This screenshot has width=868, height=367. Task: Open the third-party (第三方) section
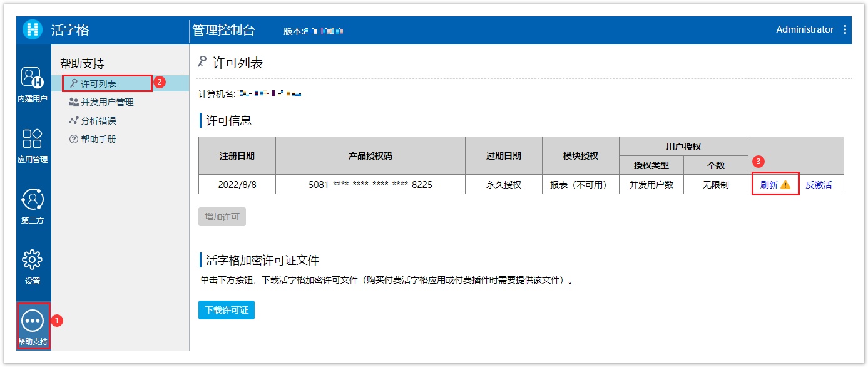click(33, 206)
